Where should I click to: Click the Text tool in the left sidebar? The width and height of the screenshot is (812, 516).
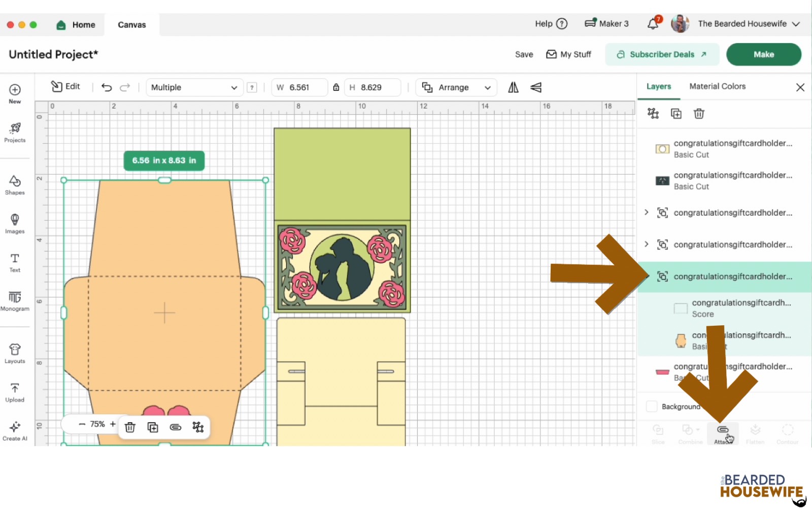coord(15,262)
